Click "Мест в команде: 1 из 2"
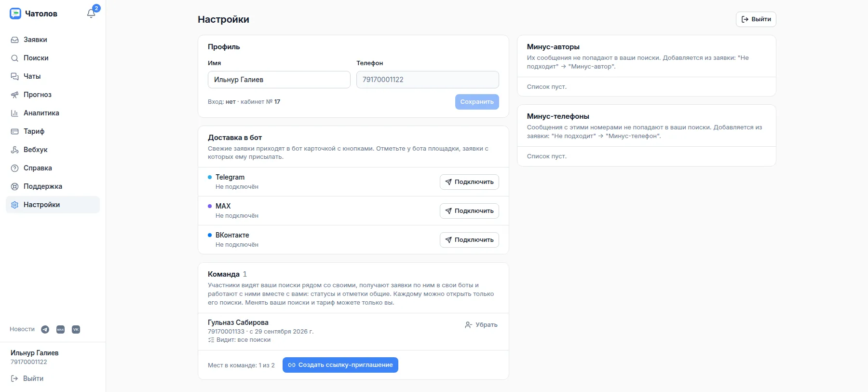The height and width of the screenshot is (392, 868). click(241, 365)
